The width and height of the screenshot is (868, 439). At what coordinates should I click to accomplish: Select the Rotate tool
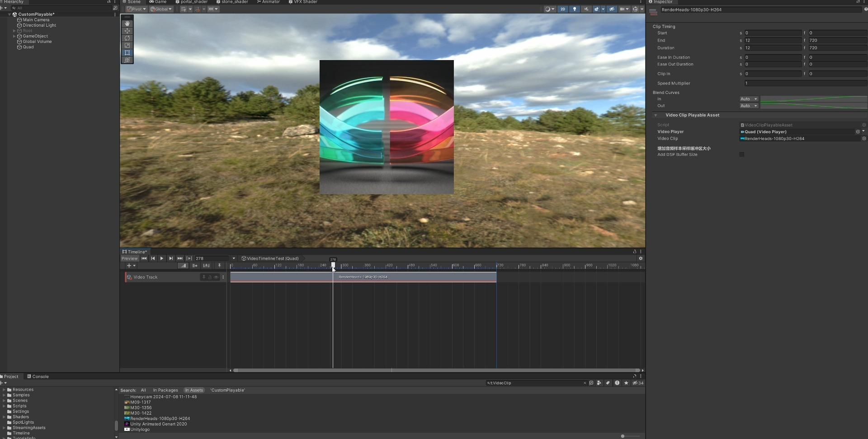[x=127, y=38]
